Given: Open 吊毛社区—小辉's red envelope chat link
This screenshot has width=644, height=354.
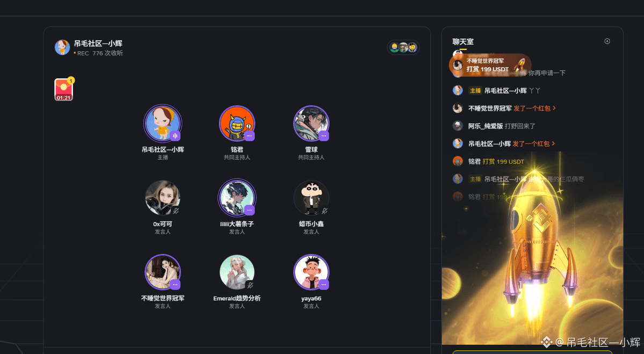Looking at the screenshot, I should 533,143.
